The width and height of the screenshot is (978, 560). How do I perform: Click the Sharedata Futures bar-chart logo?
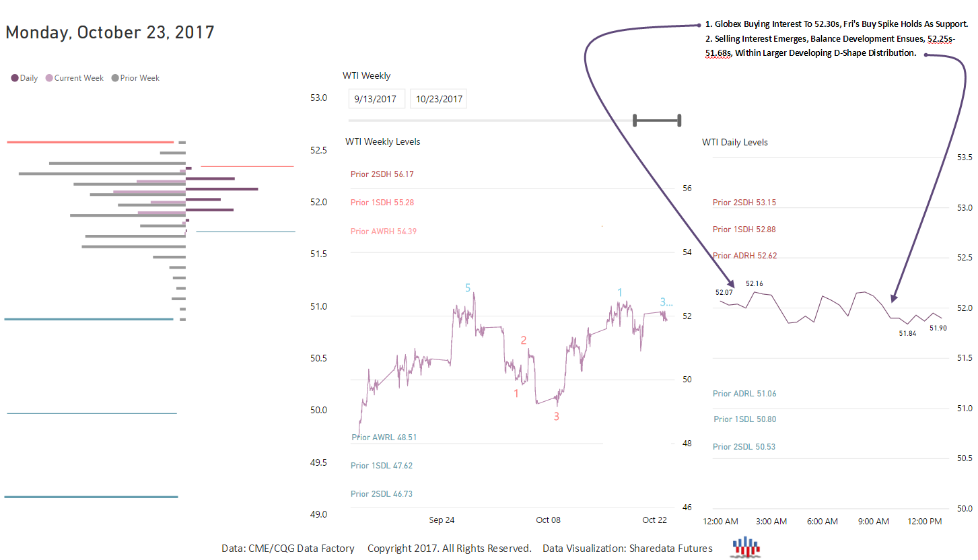(745, 548)
